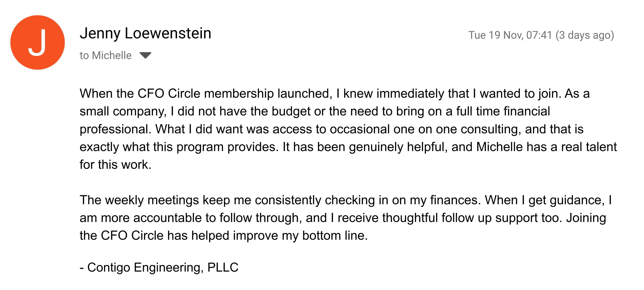This screenshot has width=644, height=290.
Task: Click the first paragraph starting 'When the CFO Circle'
Action: click(x=348, y=129)
